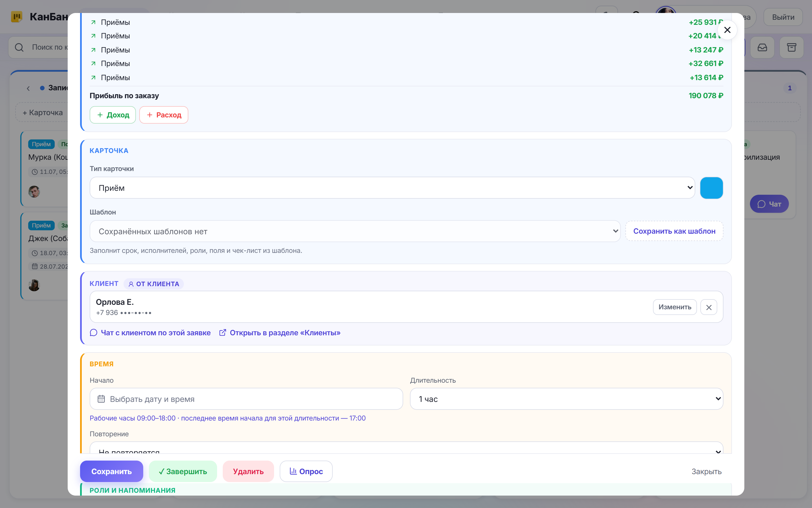Click Сохранить как шаблон
The image size is (812, 508).
click(674, 231)
